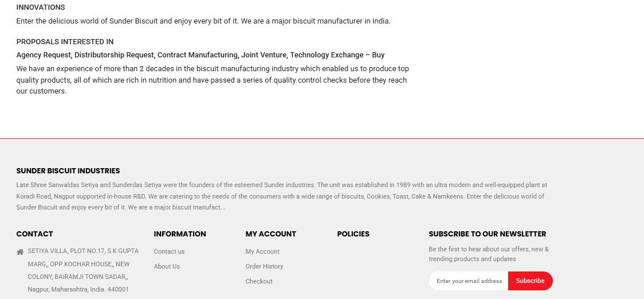Click the MY ACCOUNT footer heading

(x=270, y=234)
